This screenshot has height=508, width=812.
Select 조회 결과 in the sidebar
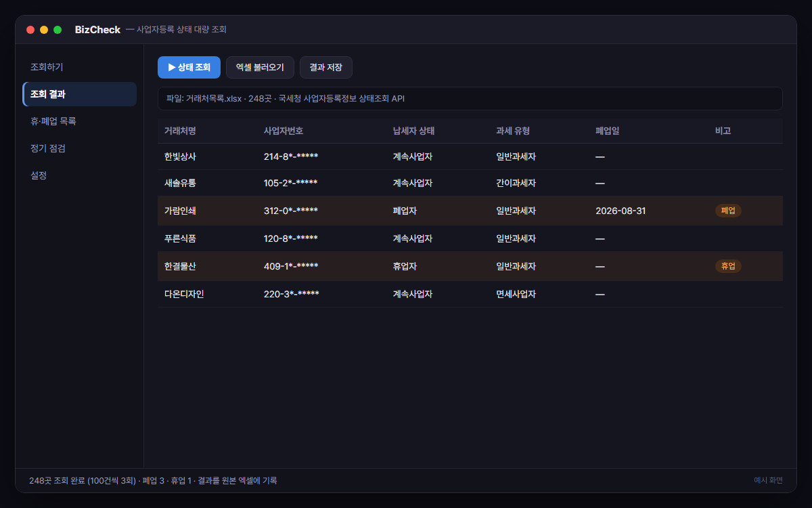(80, 94)
